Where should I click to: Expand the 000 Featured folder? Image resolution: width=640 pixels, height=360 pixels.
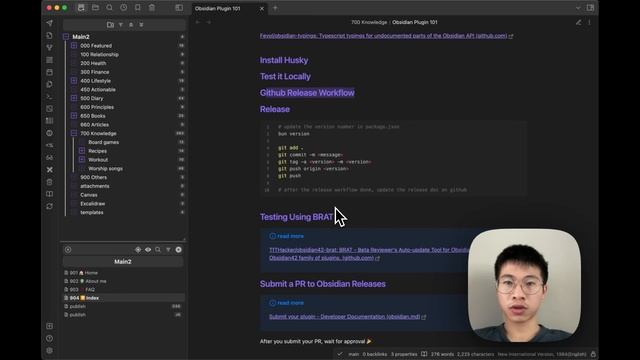(74, 46)
